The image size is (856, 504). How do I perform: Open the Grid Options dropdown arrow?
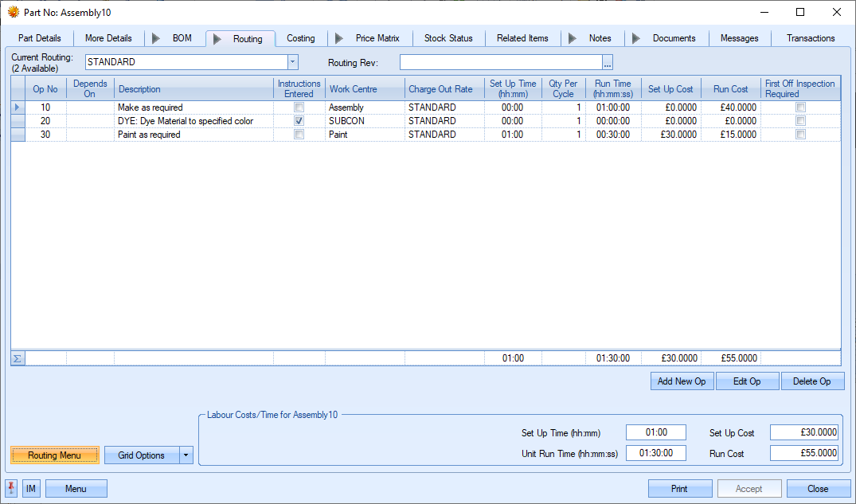[186, 455]
